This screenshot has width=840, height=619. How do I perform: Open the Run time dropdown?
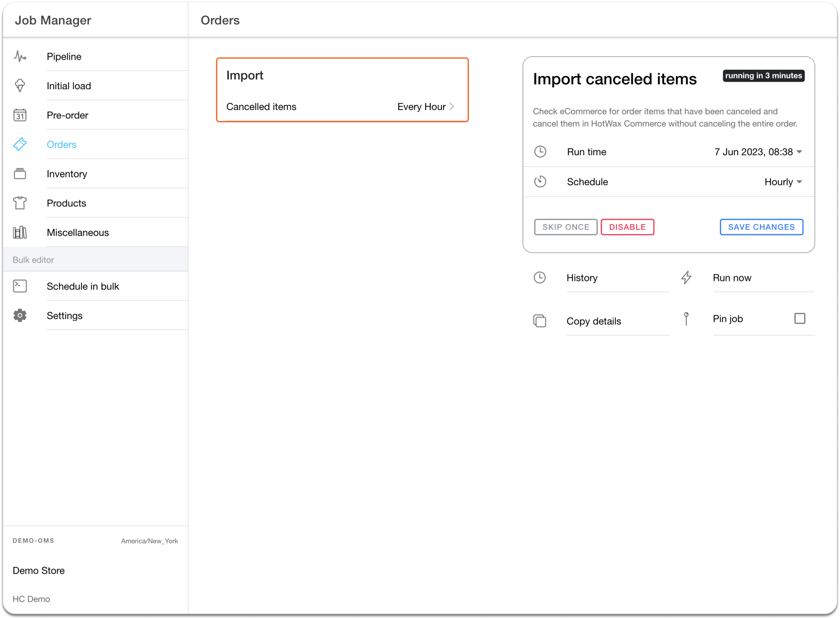758,152
